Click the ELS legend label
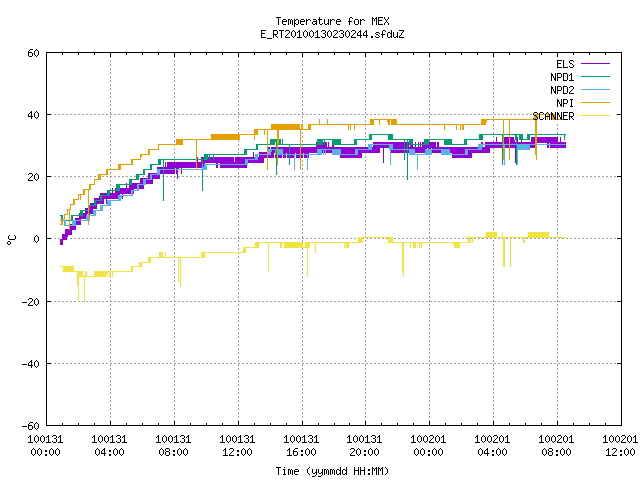The height and width of the screenshot is (480, 640). click(565, 64)
